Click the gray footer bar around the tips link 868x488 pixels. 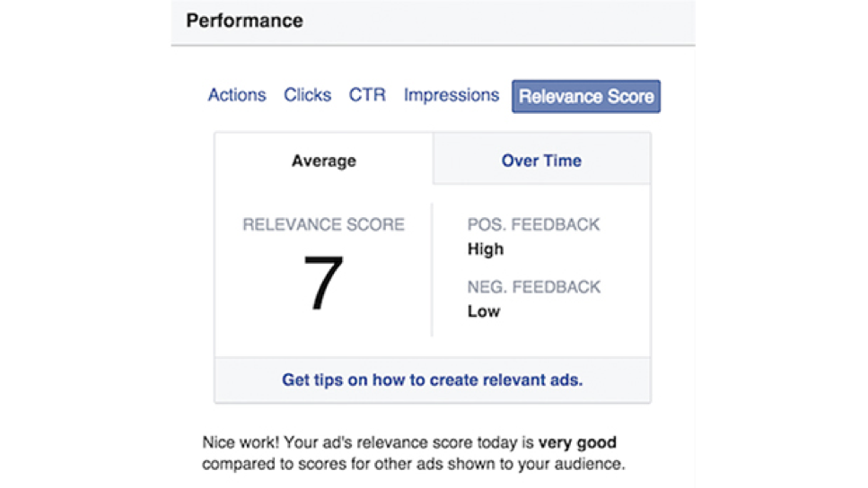[x=433, y=380]
